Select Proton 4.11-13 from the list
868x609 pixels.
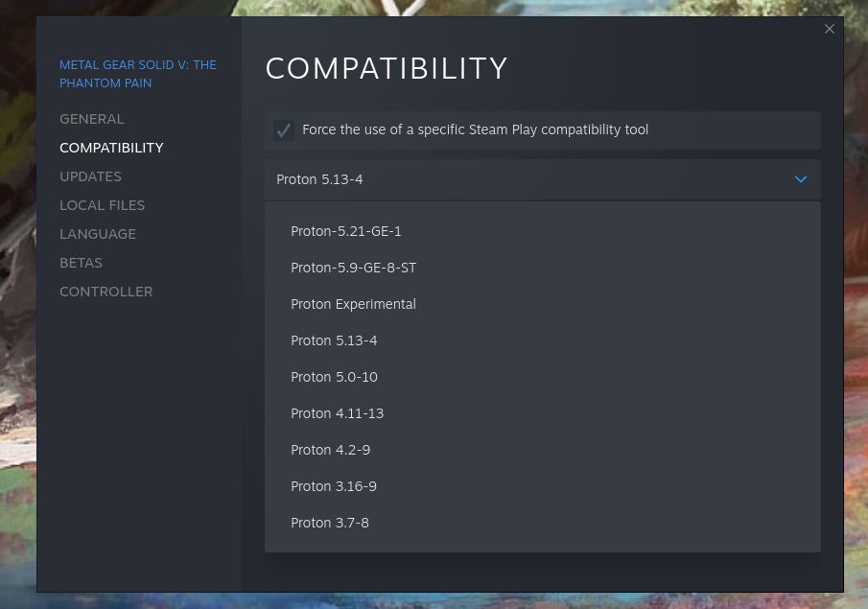click(x=337, y=413)
